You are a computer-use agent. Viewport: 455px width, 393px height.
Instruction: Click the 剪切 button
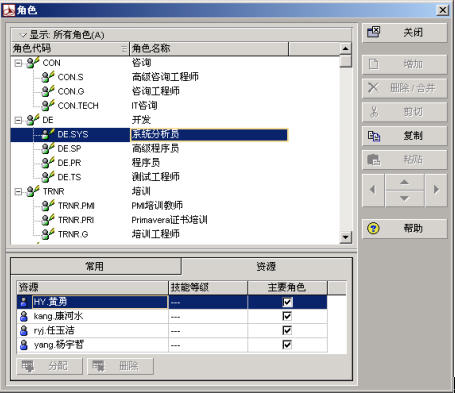pos(404,112)
